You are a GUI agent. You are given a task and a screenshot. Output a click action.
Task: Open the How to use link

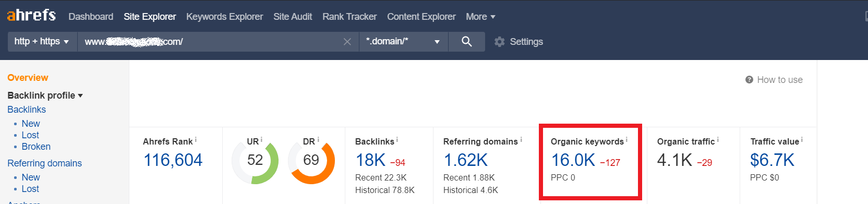[x=780, y=80]
